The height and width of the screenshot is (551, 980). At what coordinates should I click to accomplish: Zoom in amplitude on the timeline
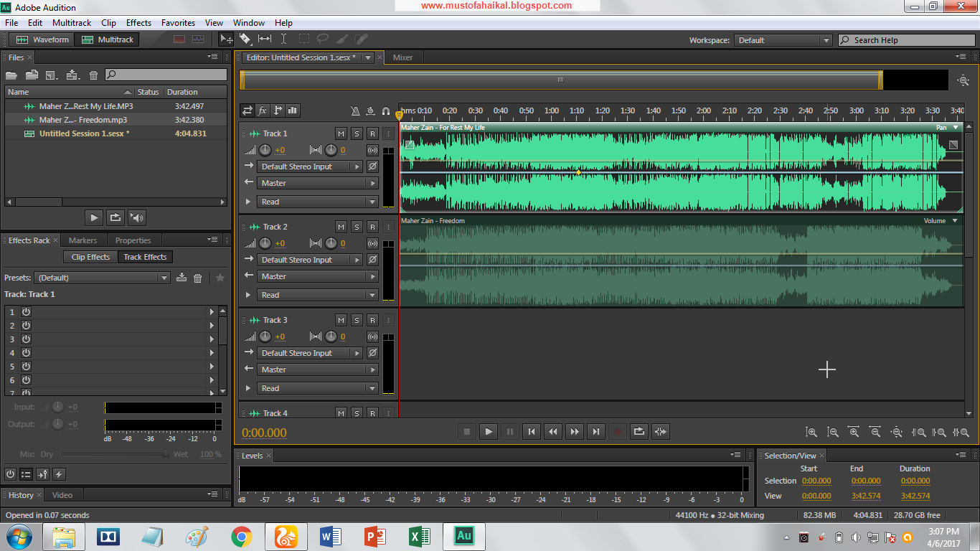[x=811, y=432]
